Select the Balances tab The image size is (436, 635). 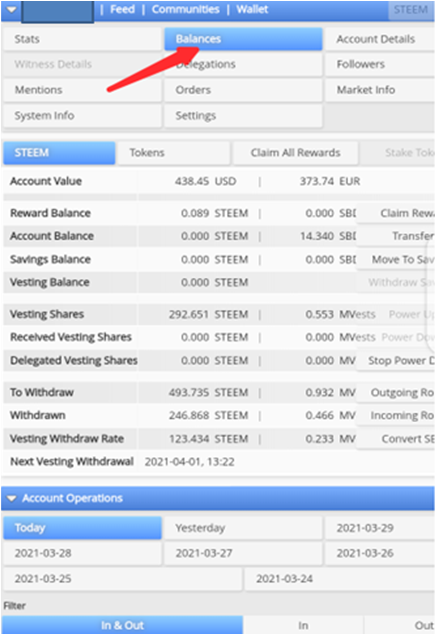coord(243,39)
